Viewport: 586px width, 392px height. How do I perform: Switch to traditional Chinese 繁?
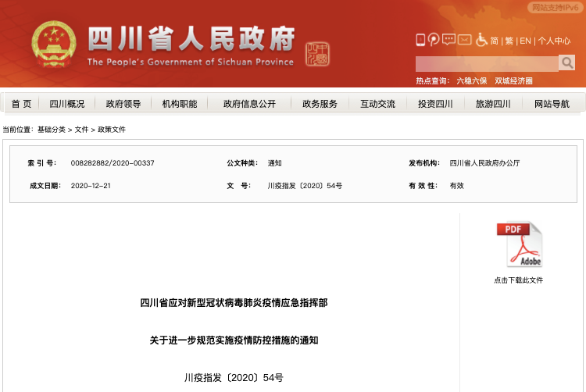[509, 41]
